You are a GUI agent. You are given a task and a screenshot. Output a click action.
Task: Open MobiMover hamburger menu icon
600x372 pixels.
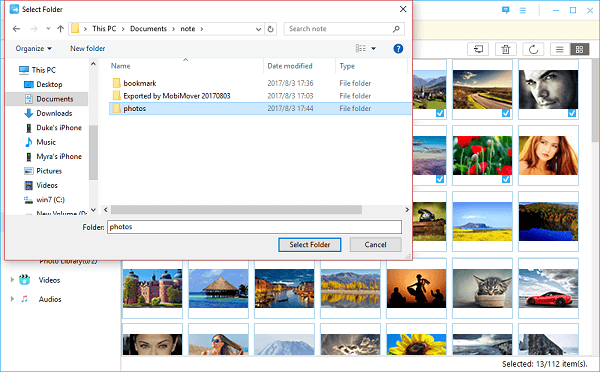click(523, 10)
